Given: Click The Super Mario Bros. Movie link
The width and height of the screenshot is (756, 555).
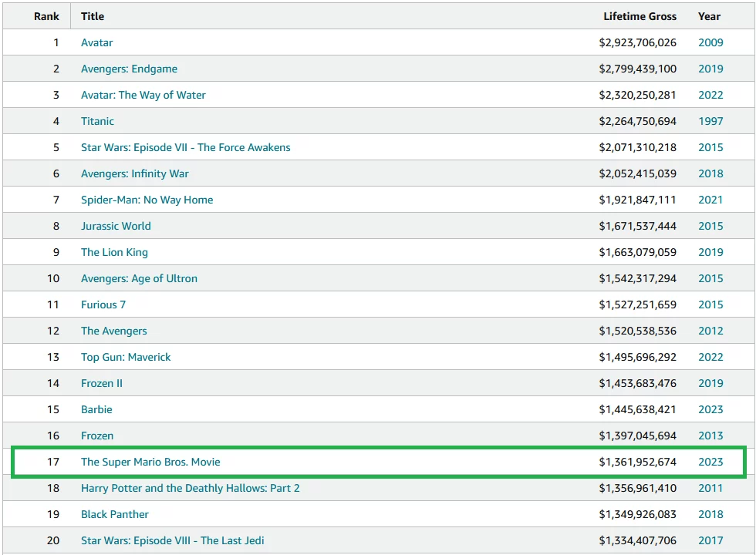Looking at the screenshot, I should pyautogui.click(x=150, y=462).
